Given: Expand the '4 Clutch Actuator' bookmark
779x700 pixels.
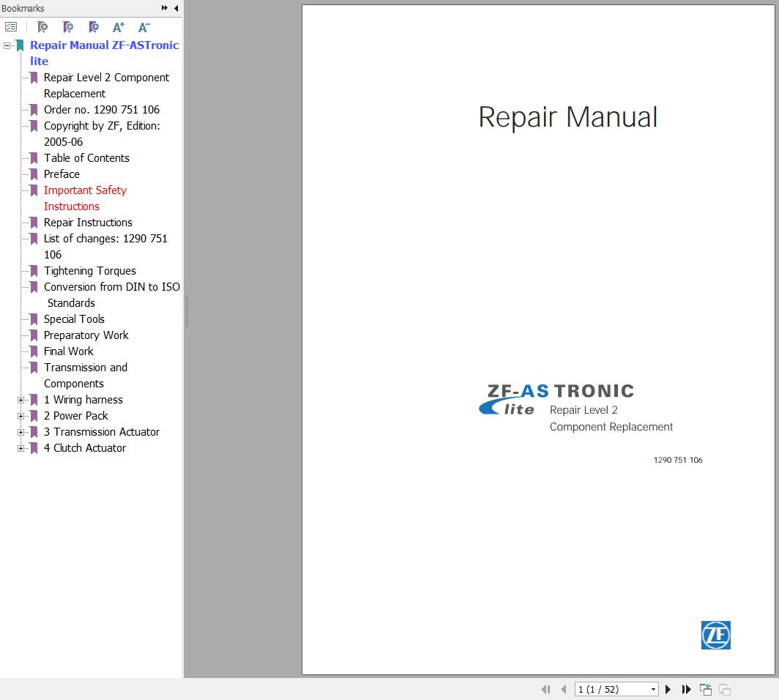Looking at the screenshot, I should click(x=20, y=448).
